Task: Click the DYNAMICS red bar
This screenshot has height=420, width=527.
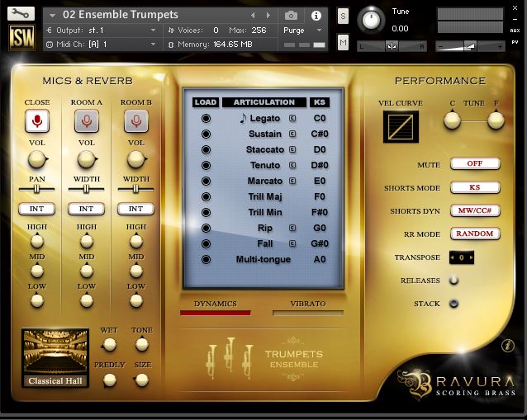Action: (x=216, y=313)
